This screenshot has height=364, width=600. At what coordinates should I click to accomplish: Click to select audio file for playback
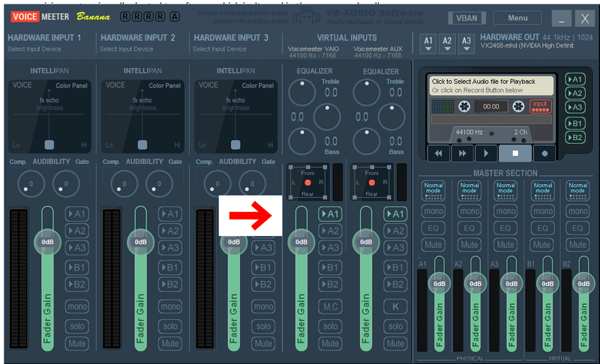pos(490,85)
